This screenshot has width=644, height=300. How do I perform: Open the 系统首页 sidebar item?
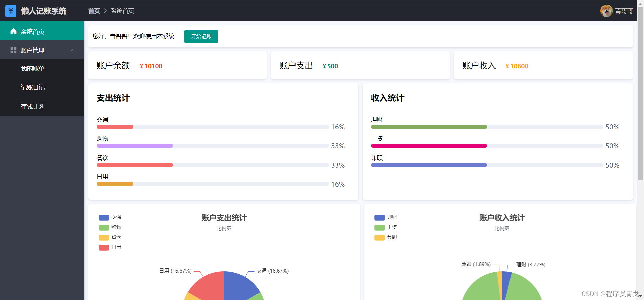[x=42, y=31]
